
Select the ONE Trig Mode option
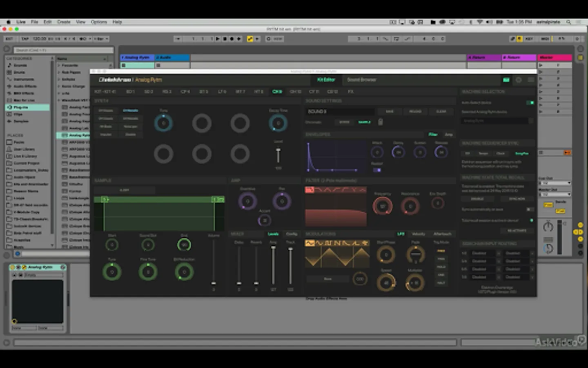441,275
